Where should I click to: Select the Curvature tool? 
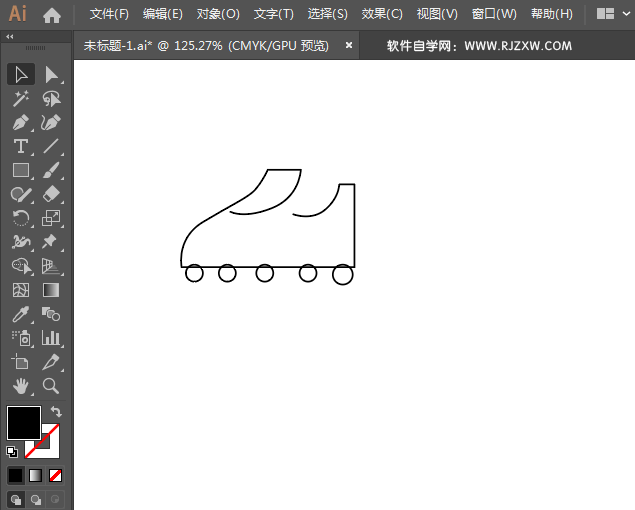tap(51, 122)
